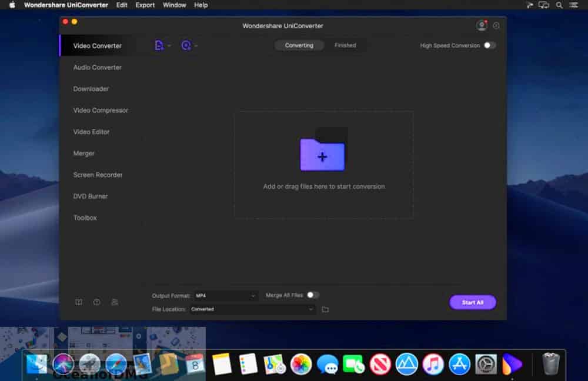
Task: Open Launchpad rocket icon in the Dock
Action: pos(89,364)
